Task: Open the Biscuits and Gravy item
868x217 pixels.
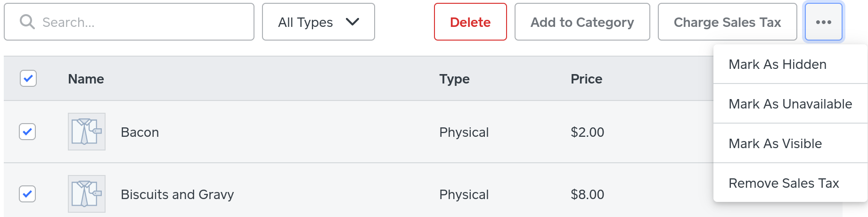Action: 177,195
